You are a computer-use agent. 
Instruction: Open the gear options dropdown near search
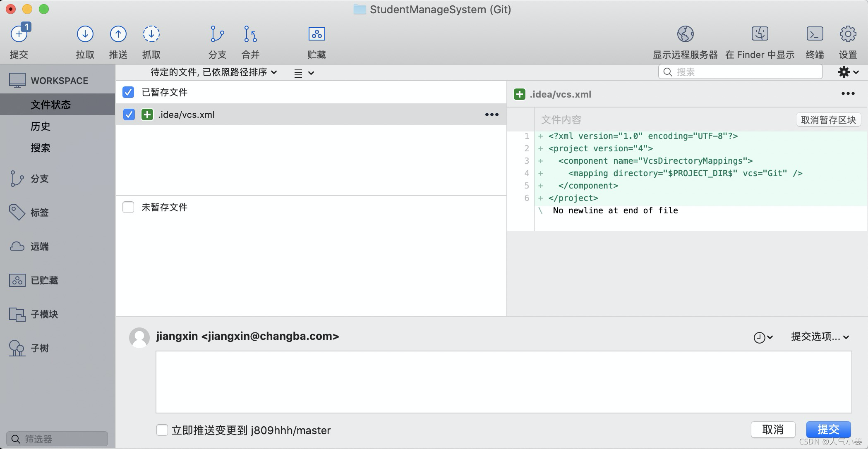(849, 72)
